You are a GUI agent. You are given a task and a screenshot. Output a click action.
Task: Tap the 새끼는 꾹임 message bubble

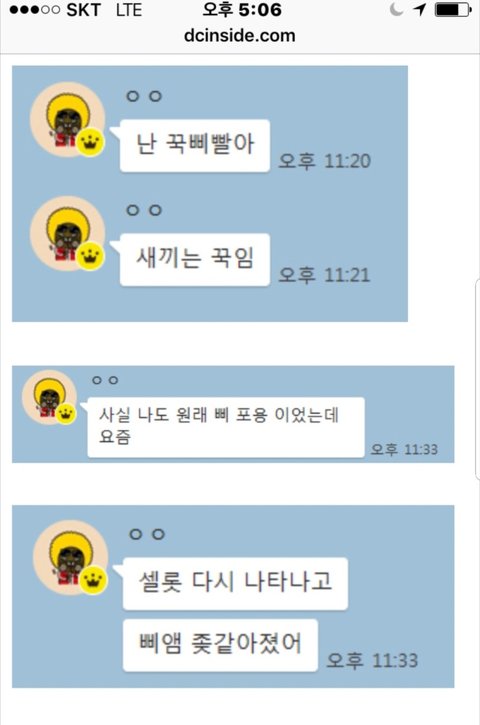(x=195, y=260)
